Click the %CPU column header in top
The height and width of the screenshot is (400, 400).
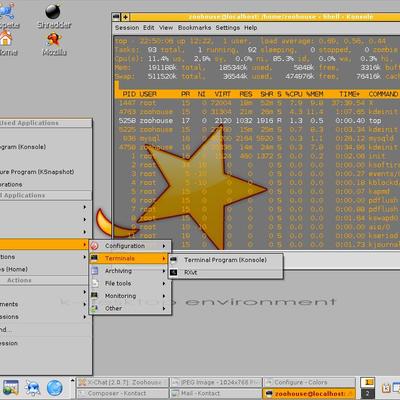pyautogui.click(x=293, y=94)
